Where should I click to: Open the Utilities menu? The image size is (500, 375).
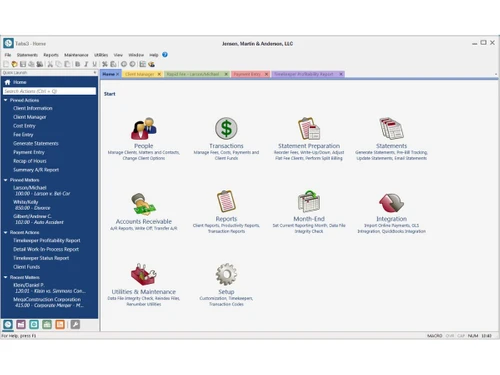click(101, 55)
